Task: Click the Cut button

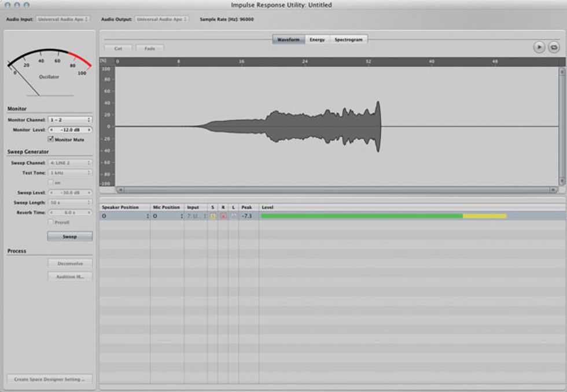Action: (118, 49)
